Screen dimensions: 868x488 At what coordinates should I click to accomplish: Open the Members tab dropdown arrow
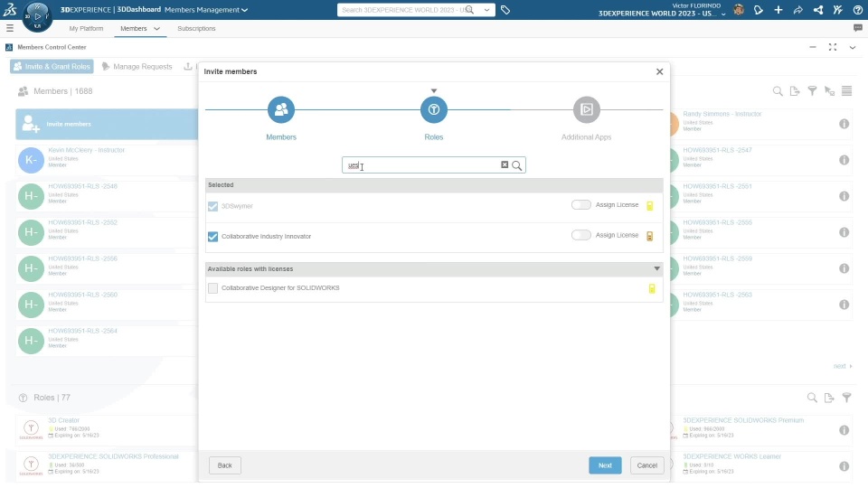tap(156, 28)
